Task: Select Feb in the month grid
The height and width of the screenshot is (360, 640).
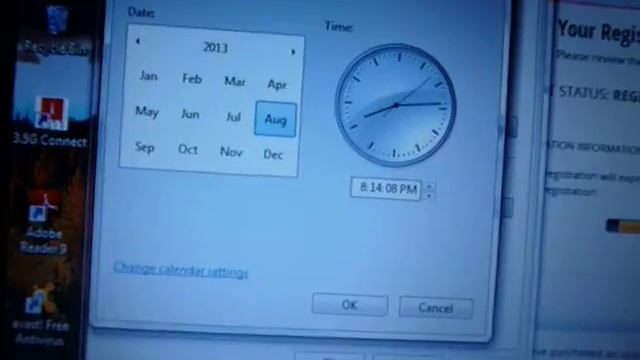Action: point(191,78)
